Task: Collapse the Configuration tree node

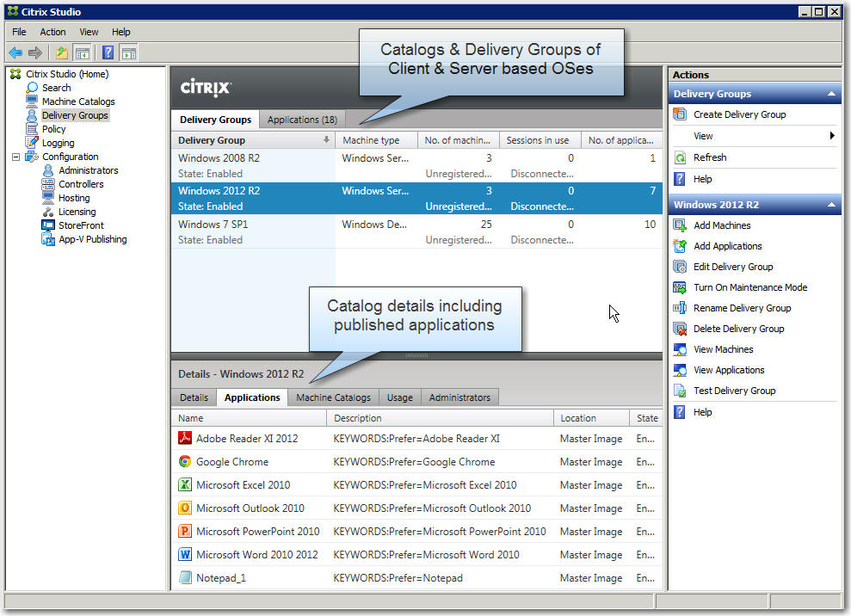Action: pos(15,157)
